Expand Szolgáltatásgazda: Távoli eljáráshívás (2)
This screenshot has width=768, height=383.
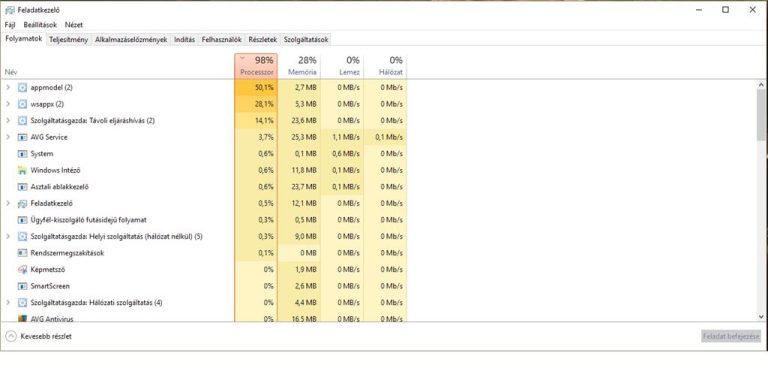click(8, 120)
